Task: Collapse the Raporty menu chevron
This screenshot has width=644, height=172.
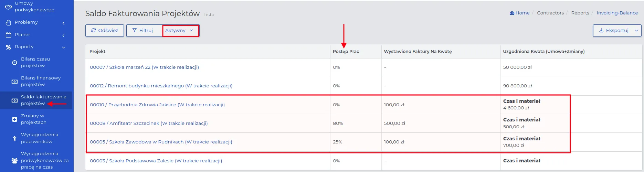Action: point(64,47)
